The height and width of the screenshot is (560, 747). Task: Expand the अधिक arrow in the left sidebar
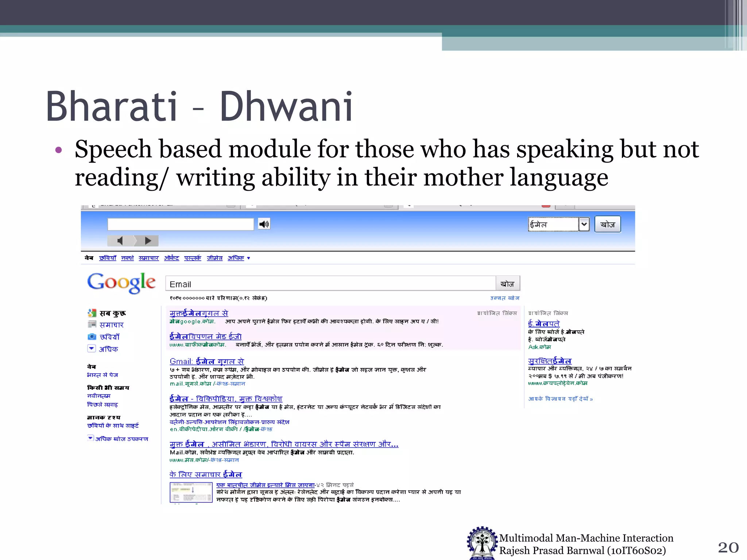[x=92, y=348]
